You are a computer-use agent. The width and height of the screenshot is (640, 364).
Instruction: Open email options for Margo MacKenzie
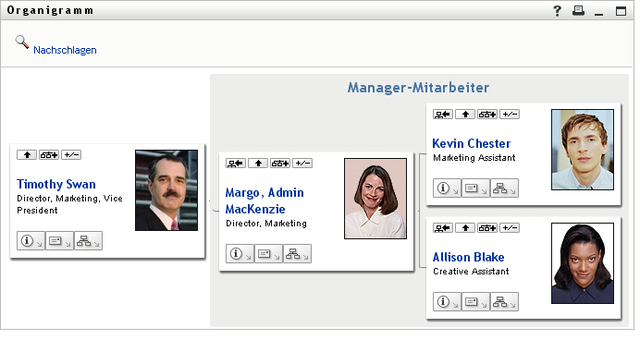pyautogui.click(x=268, y=254)
